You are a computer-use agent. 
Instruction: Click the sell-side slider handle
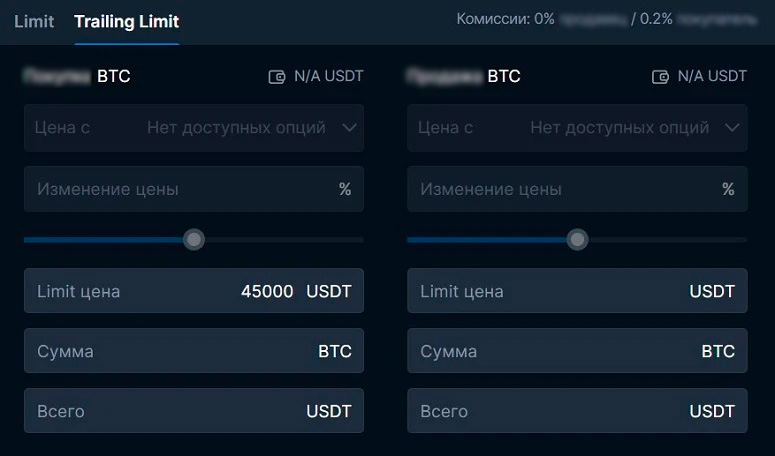coord(577,240)
